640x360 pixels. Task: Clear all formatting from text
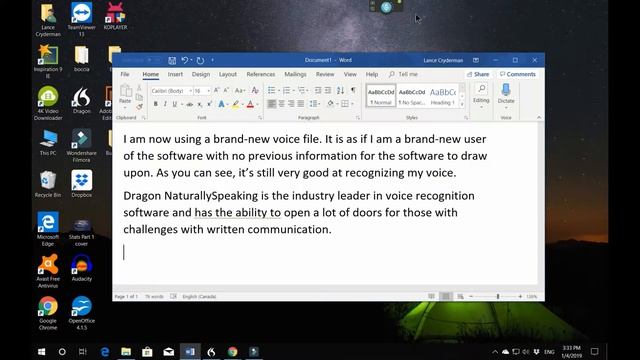255,90
